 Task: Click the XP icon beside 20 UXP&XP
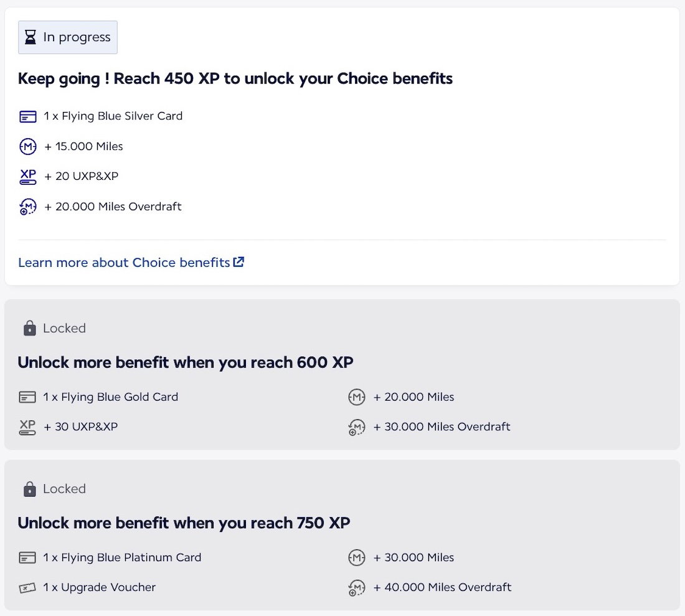[28, 177]
